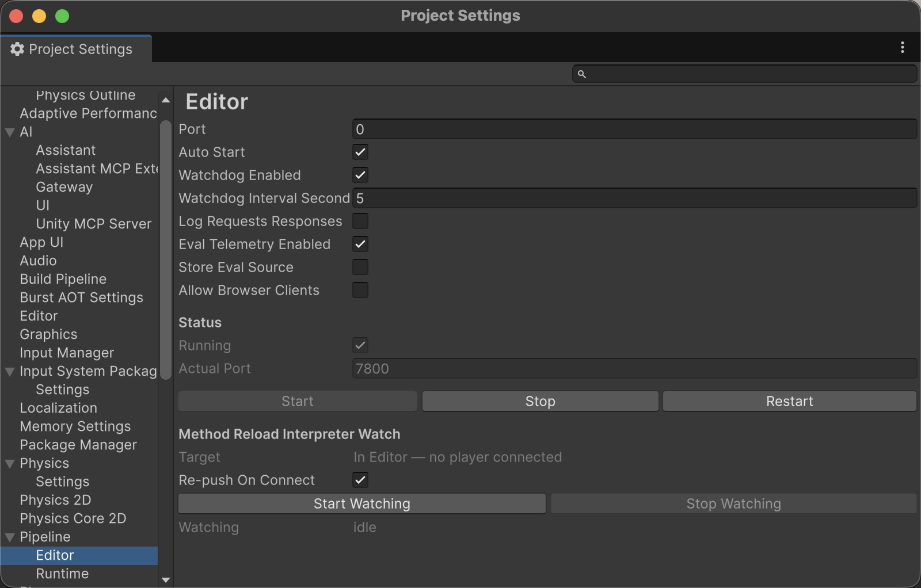Image resolution: width=921 pixels, height=588 pixels.
Task: Click the gear icon on the Project Settings tab
Action: click(x=17, y=49)
